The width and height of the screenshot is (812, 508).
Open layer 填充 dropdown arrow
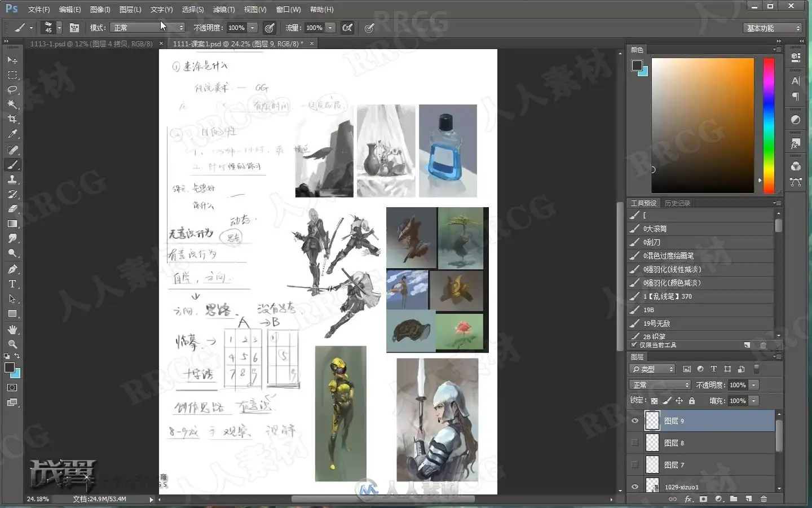click(754, 401)
